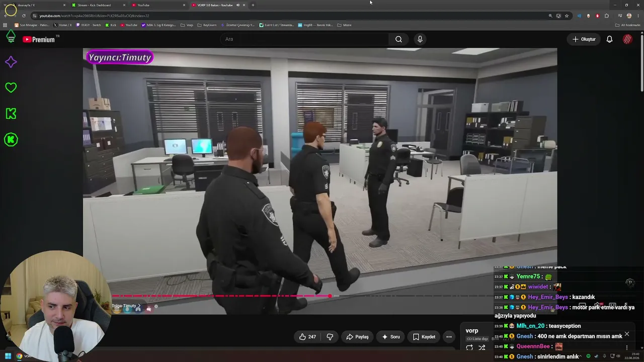This screenshot has width=644, height=362.
Task: Toggle playlist loop button
Action: 469,347
